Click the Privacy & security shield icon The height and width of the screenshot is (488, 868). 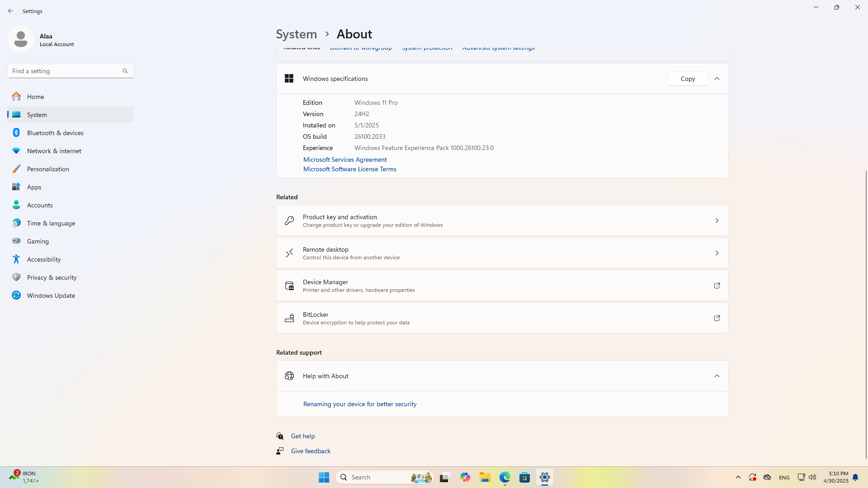pyautogui.click(x=16, y=277)
